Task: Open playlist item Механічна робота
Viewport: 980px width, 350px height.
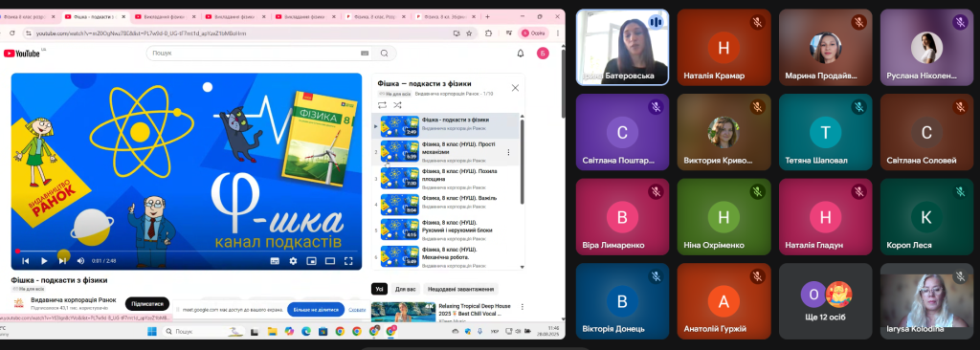Action: click(x=446, y=256)
